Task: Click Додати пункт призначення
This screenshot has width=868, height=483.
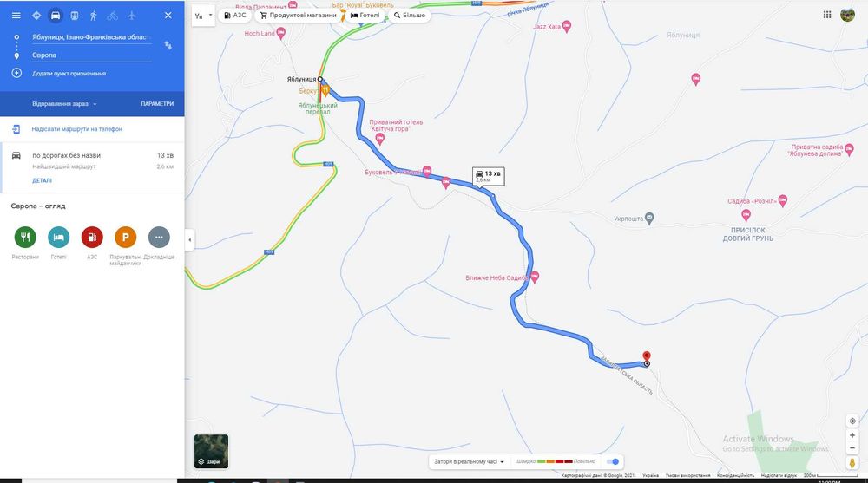Action: coord(69,73)
